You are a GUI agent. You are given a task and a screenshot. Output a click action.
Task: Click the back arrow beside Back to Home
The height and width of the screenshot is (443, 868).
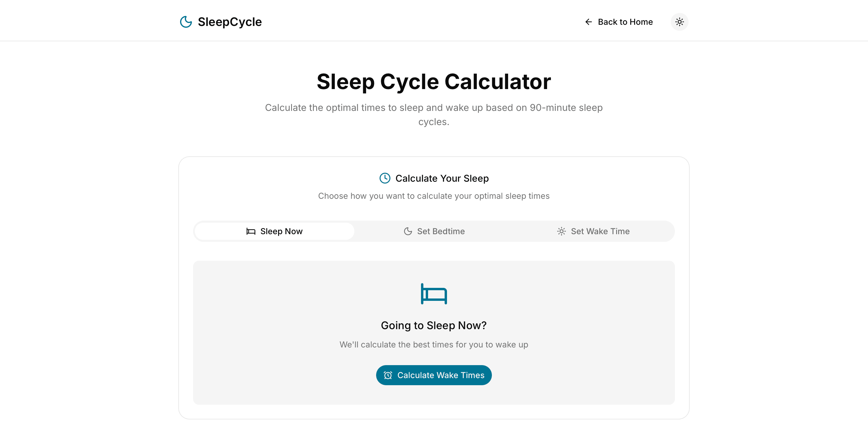pos(588,22)
